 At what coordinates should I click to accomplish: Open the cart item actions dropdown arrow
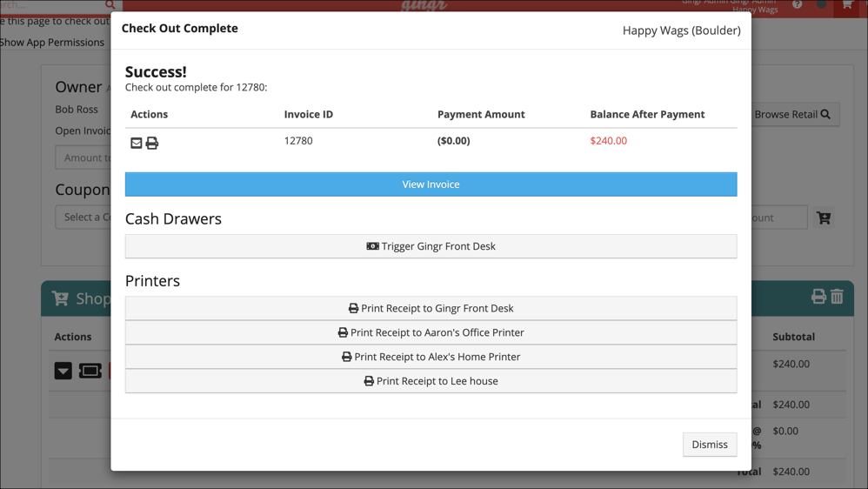(x=63, y=371)
